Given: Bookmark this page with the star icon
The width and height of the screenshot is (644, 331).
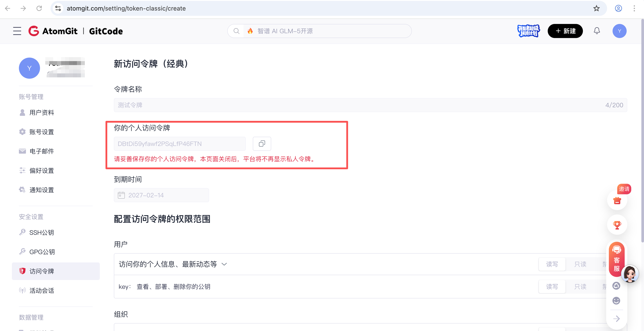Looking at the screenshot, I should [597, 8].
